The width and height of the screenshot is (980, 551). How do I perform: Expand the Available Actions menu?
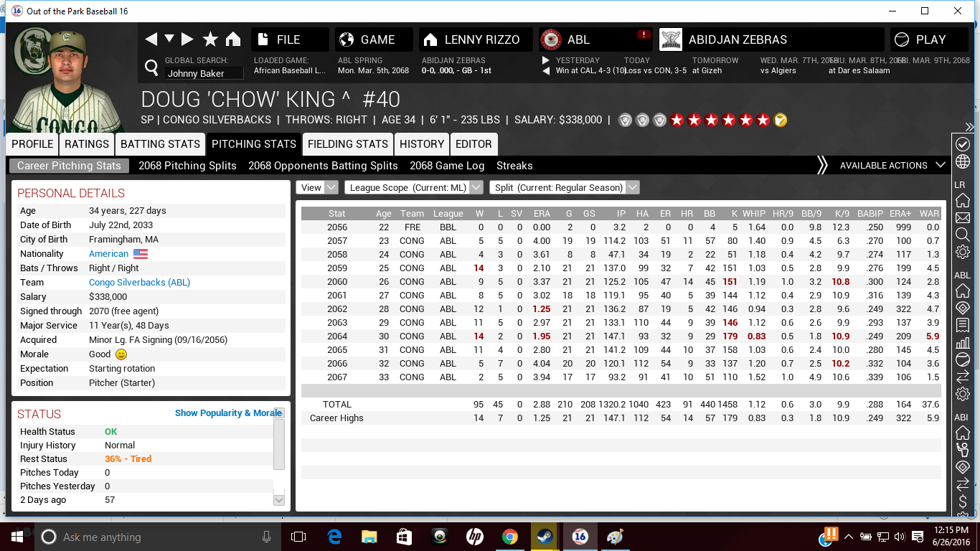coord(892,165)
